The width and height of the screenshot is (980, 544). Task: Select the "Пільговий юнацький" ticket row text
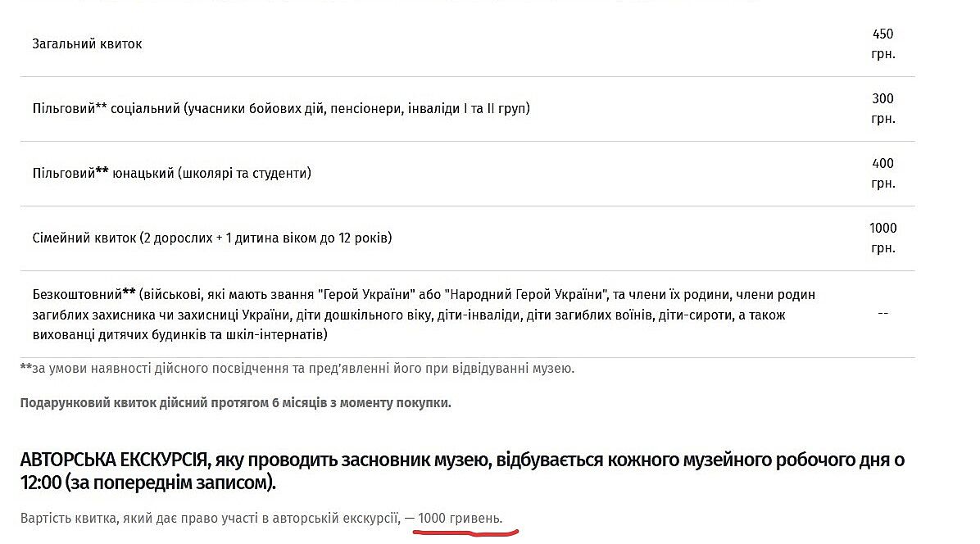tap(171, 173)
